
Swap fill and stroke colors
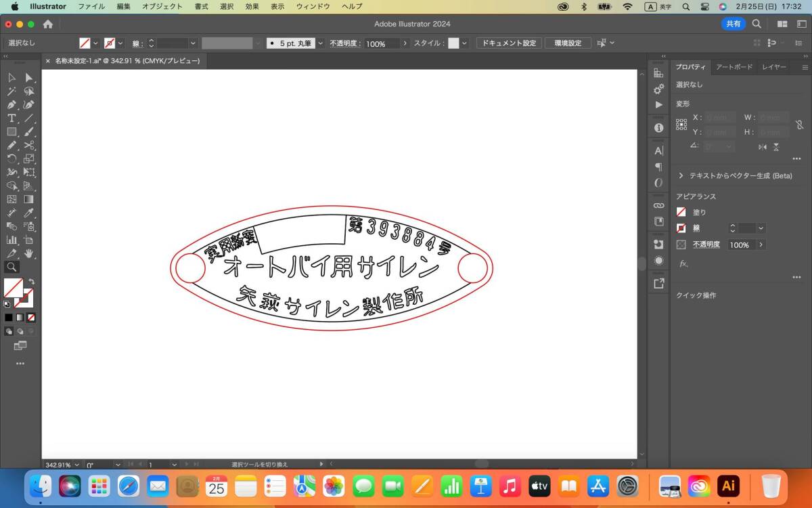click(31, 281)
